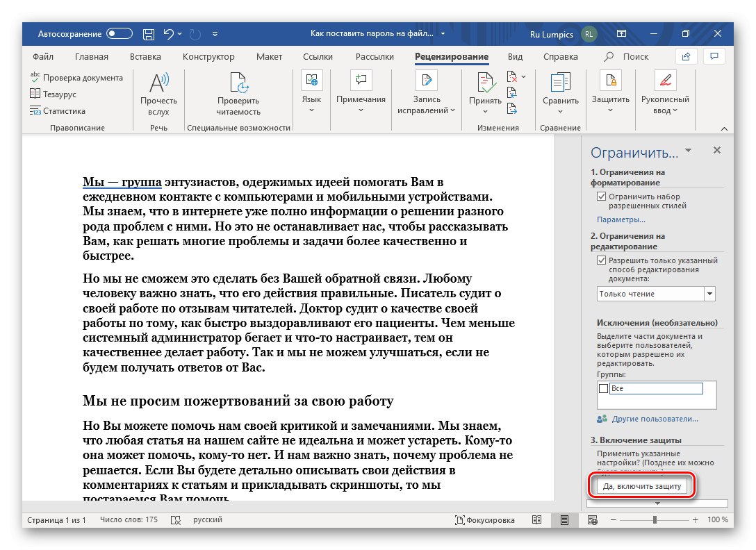Открыть вкладку «Рассылки»
The width and height of the screenshot is (756, 550).
374,56
